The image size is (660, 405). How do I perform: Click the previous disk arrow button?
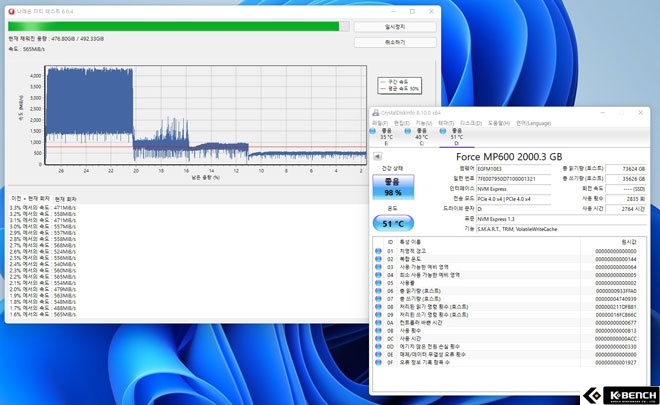[377, 156]
